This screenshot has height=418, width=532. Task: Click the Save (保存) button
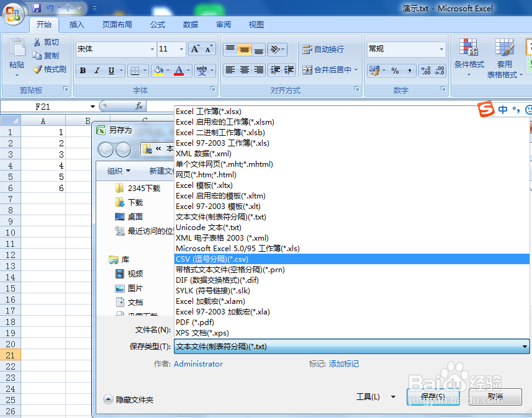433,397
